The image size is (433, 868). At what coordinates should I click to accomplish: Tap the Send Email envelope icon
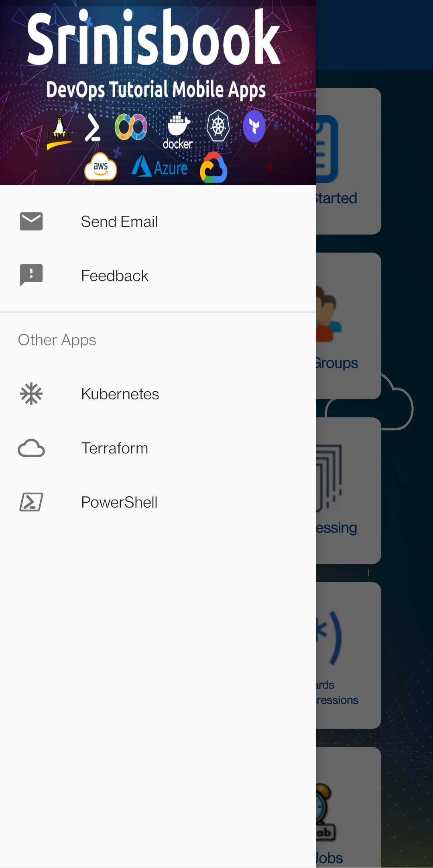31,221
